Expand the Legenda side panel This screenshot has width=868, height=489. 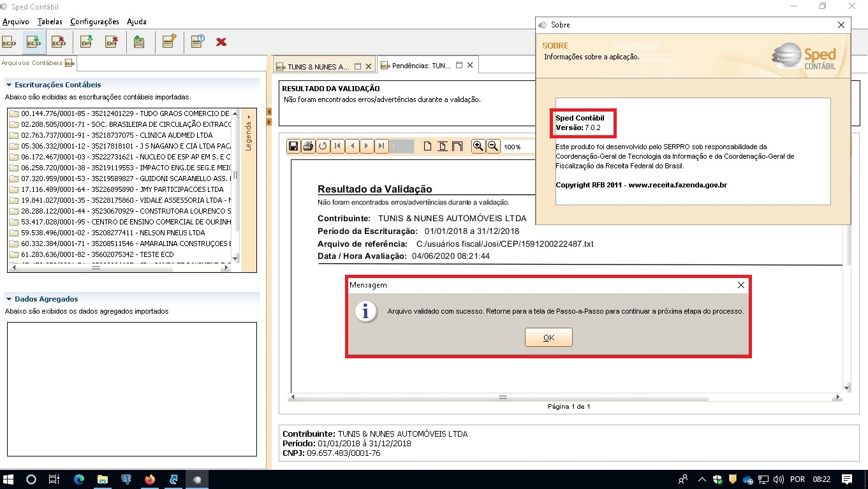coord(249,134)
